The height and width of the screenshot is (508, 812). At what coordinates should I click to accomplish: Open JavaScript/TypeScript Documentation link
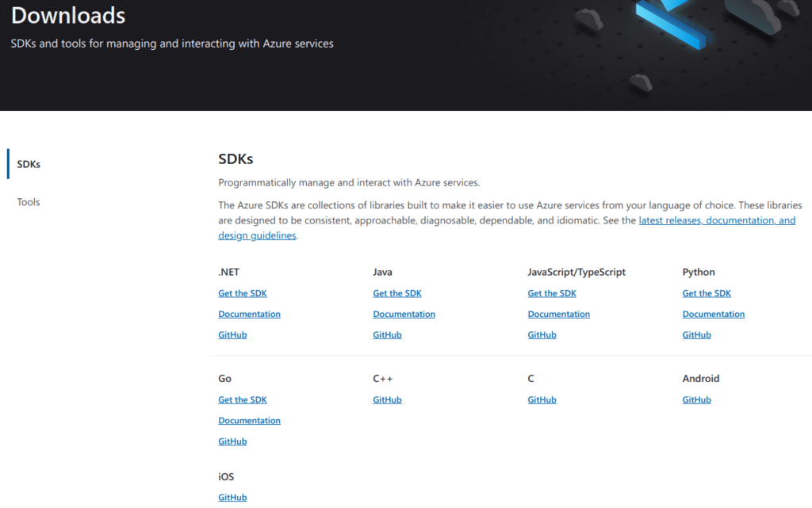point(559,314)
